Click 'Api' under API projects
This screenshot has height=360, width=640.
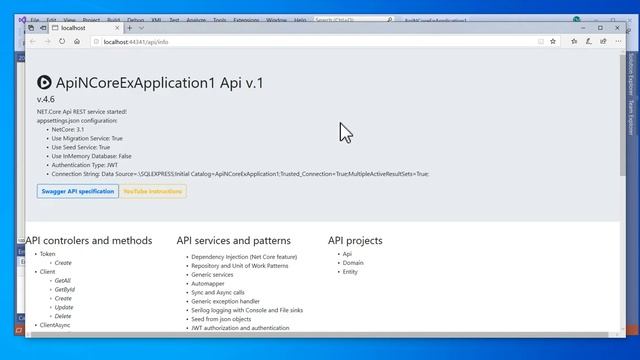(x=347, y=254)
